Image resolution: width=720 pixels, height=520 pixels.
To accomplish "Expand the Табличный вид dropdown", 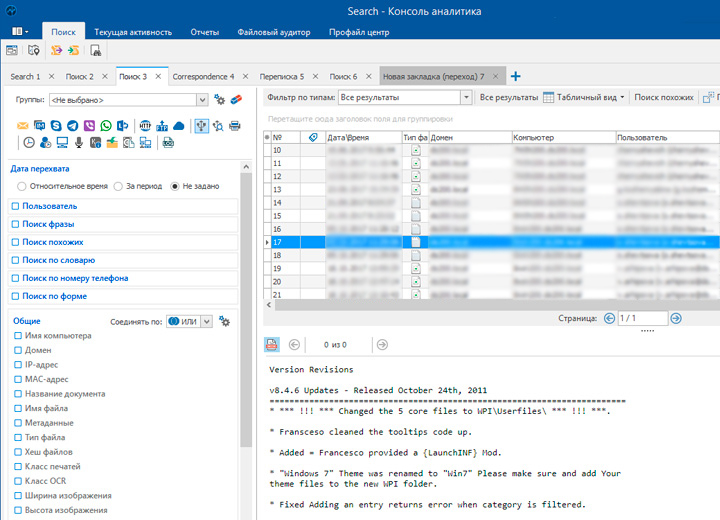I will pos(622,97).
